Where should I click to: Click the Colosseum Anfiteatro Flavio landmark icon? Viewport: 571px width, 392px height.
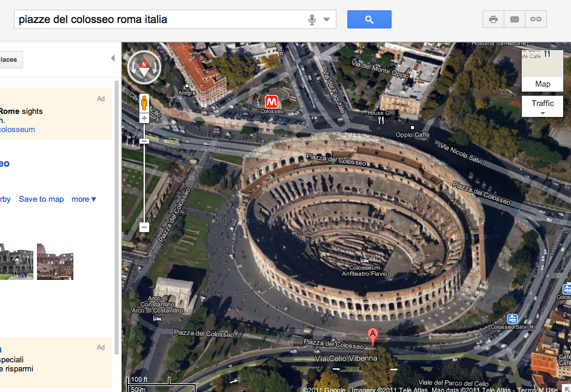click(x=364, y=261)
